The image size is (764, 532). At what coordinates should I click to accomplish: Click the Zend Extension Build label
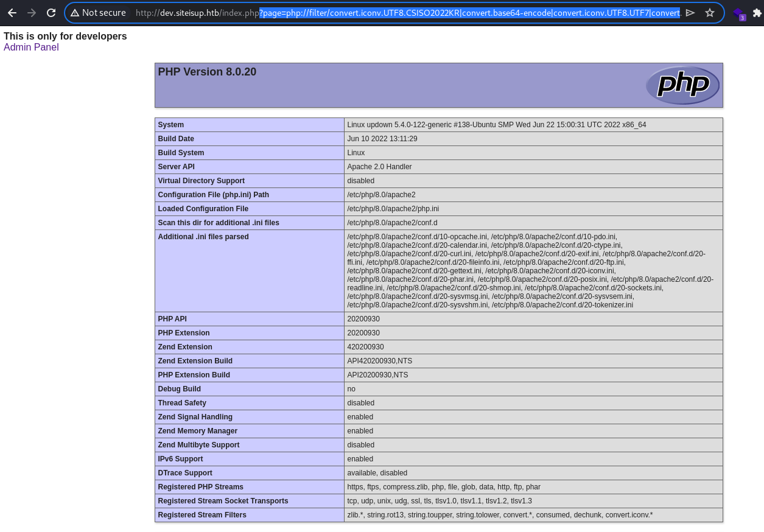195,361
